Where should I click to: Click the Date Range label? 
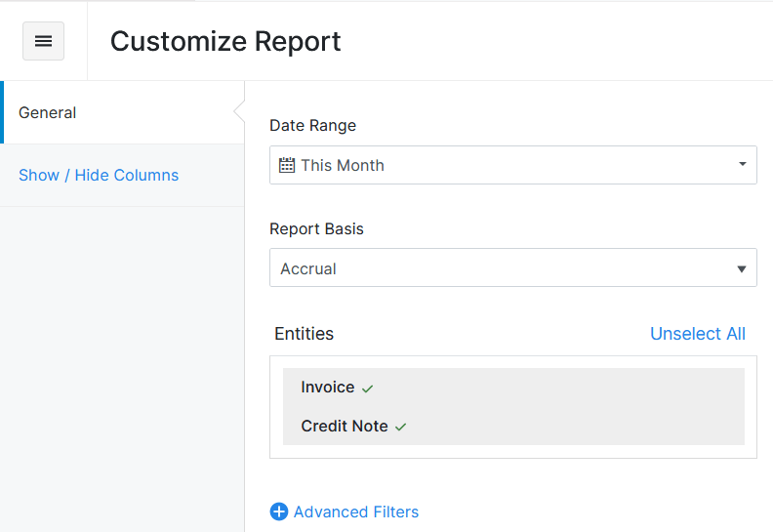pyautogui.click(x=312, y=125)
